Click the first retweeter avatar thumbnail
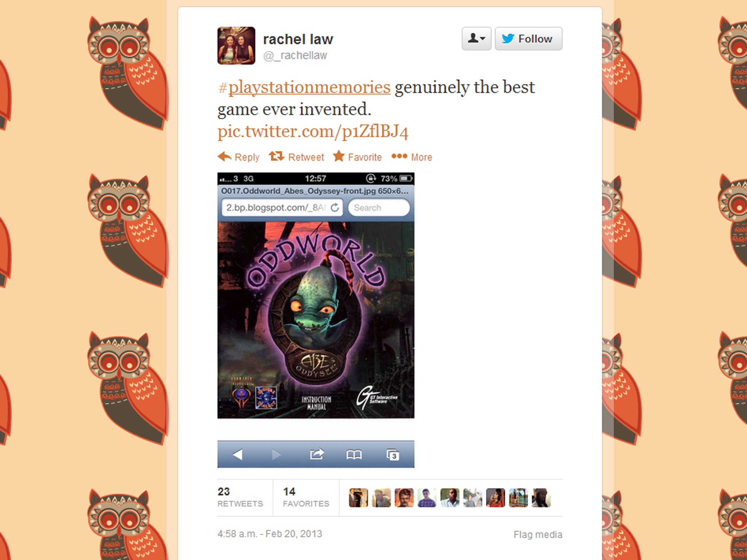The image size is (747, 560). (x=358, y=498)
